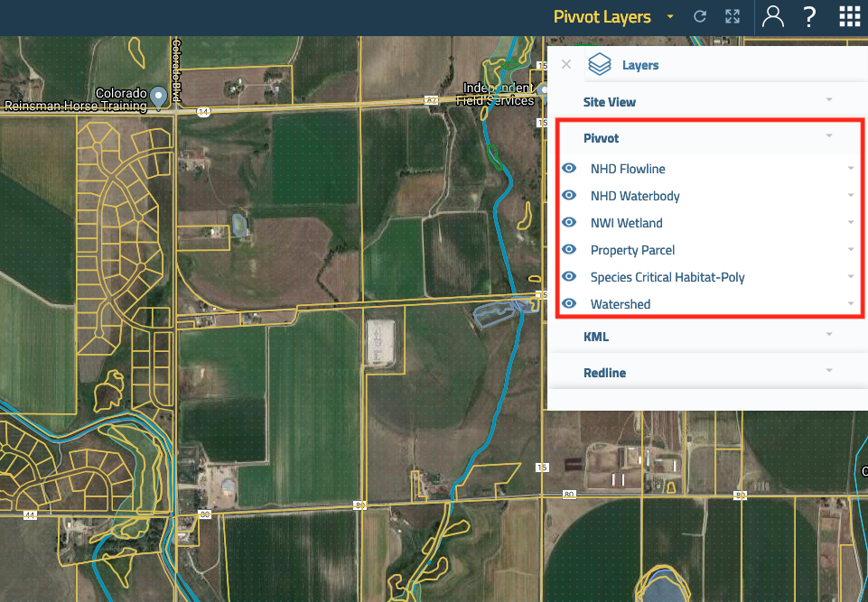Expand the Site View section

coord(828,99)
